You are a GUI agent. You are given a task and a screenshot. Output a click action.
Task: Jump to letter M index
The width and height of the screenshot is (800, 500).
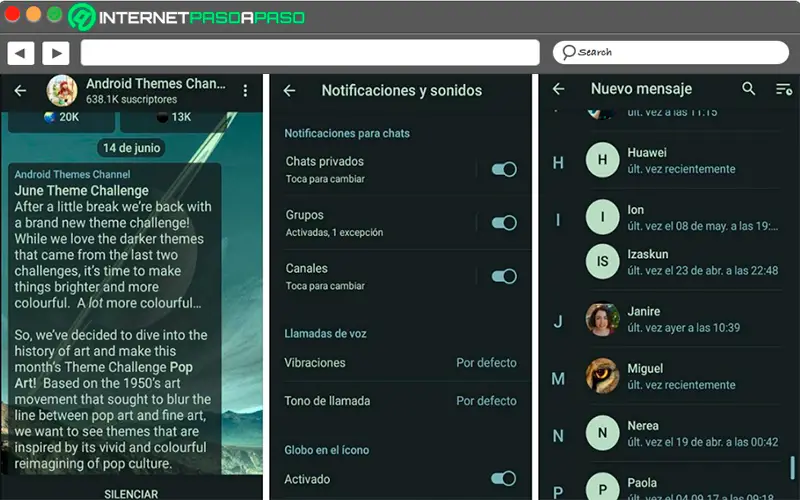pos(558,379)
